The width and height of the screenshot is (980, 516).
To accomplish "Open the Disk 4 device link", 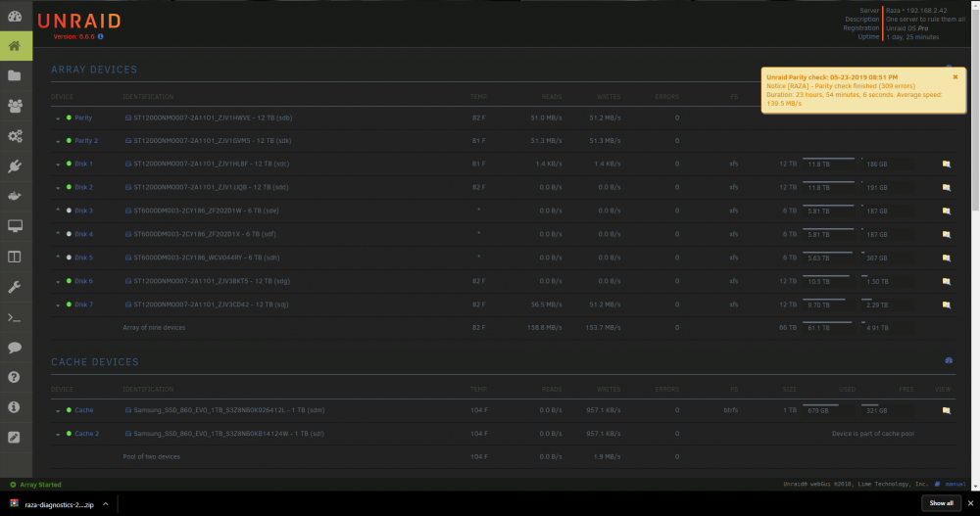I will [83, 234].
